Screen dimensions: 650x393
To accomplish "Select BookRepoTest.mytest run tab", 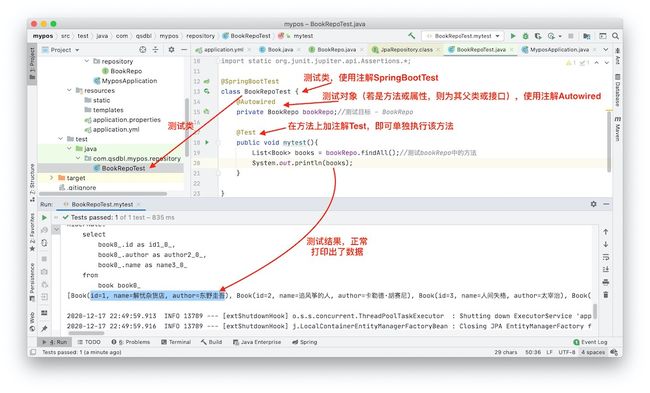I will point(102,204).
